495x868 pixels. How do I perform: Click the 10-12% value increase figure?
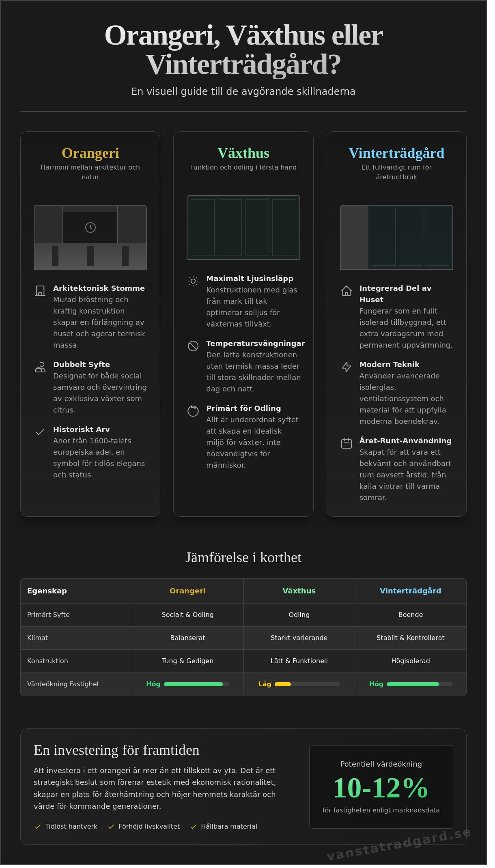[x=381, y=788]
